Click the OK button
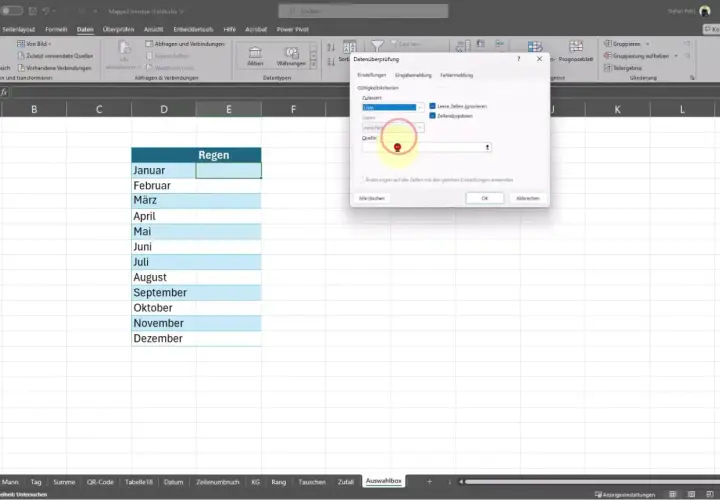720x500 pixels. pos(484,198)
